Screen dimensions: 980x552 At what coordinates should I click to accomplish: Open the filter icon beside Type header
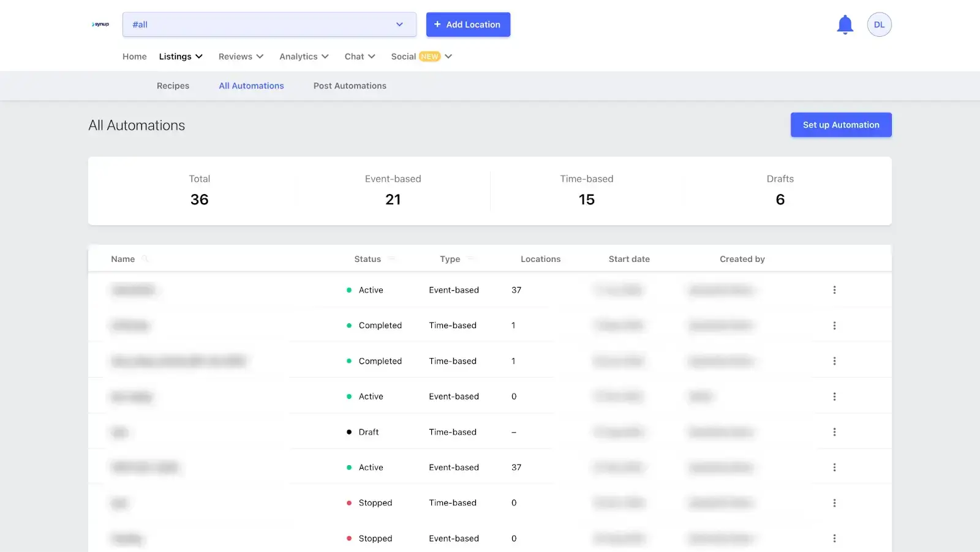[x=470, y=259]
